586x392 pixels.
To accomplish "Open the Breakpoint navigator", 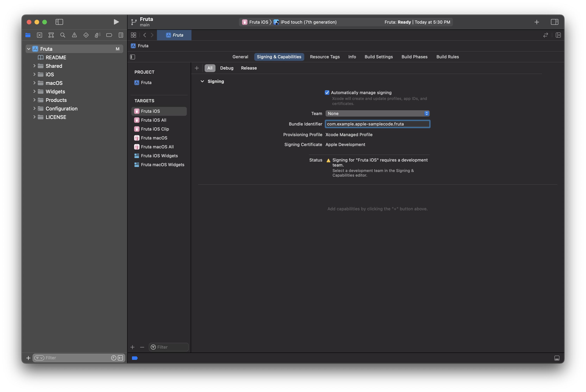I will [x=109, y=35].
